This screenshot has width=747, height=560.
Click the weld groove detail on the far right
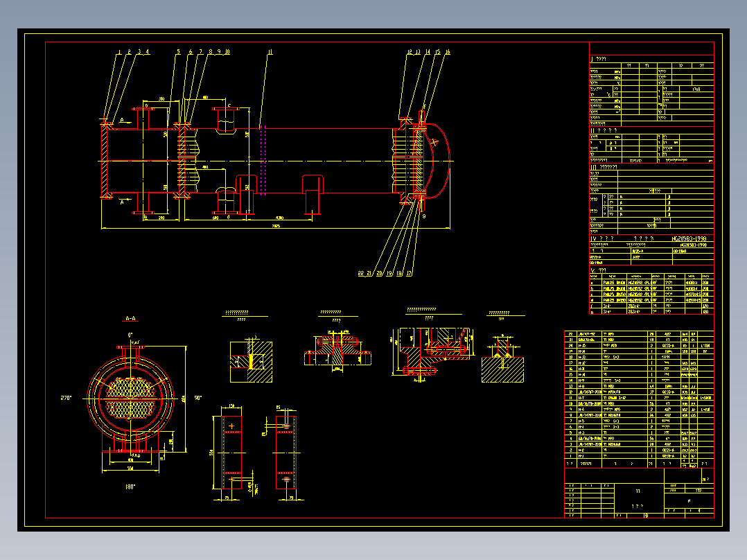[502, 358]
